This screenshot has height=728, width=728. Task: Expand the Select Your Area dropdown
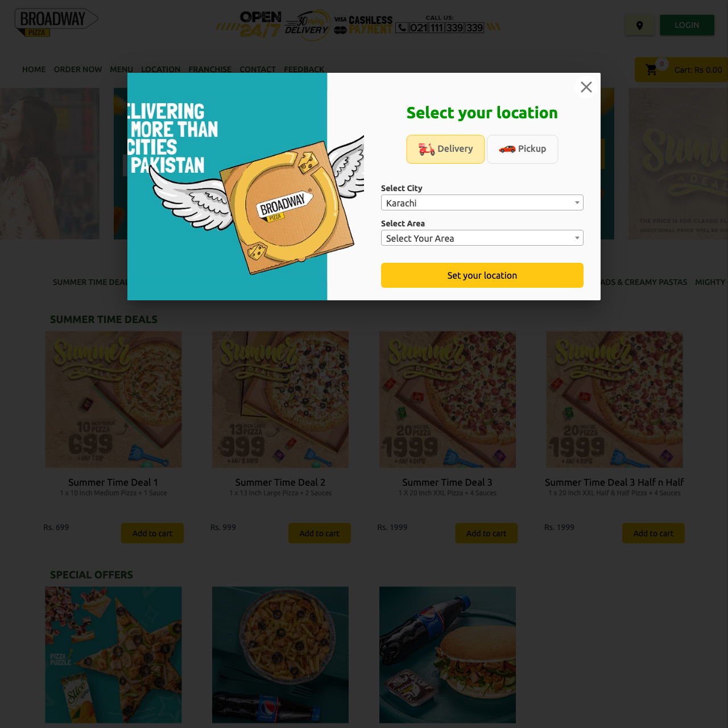click(482, 238)
